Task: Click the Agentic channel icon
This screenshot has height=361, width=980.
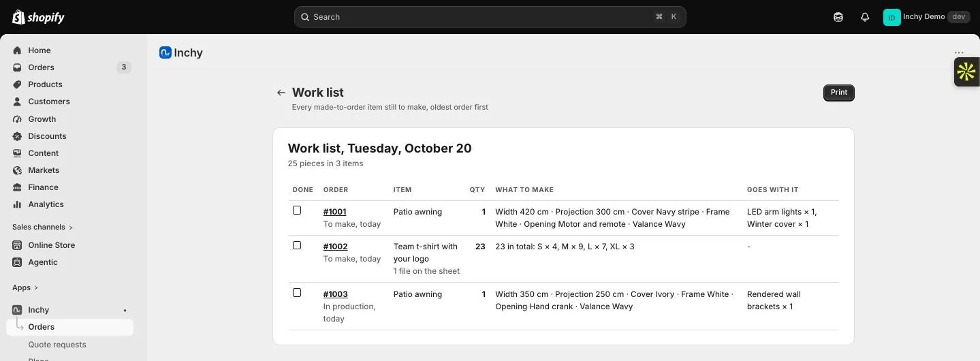Action: pyautogui.click(x=17, y=262)
